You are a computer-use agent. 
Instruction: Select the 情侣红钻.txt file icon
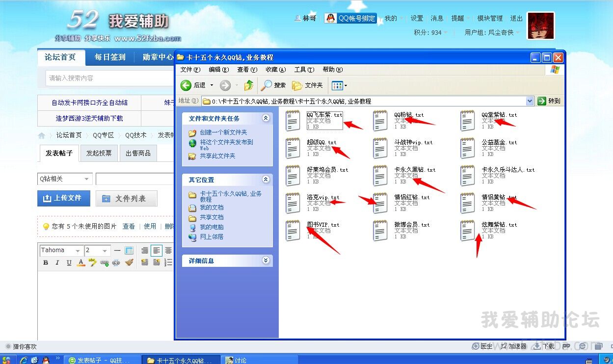point(380,203)
